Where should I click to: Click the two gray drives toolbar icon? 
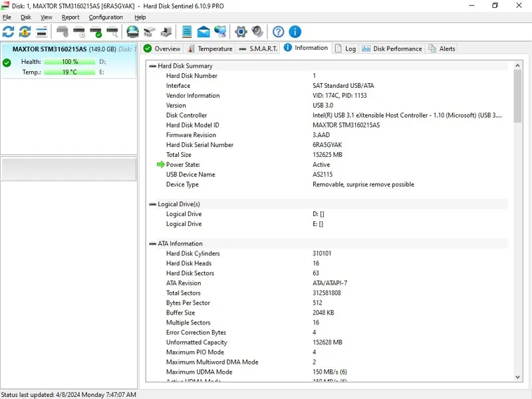tap(149, 32)
